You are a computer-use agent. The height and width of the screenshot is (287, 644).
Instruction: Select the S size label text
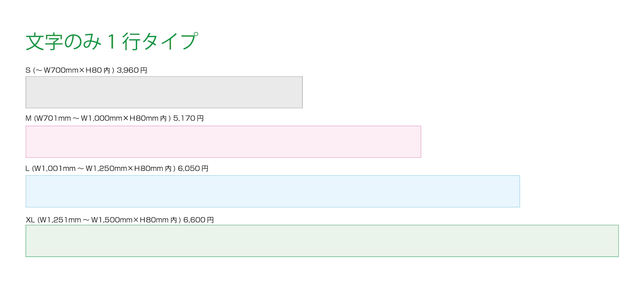(86, 70)
